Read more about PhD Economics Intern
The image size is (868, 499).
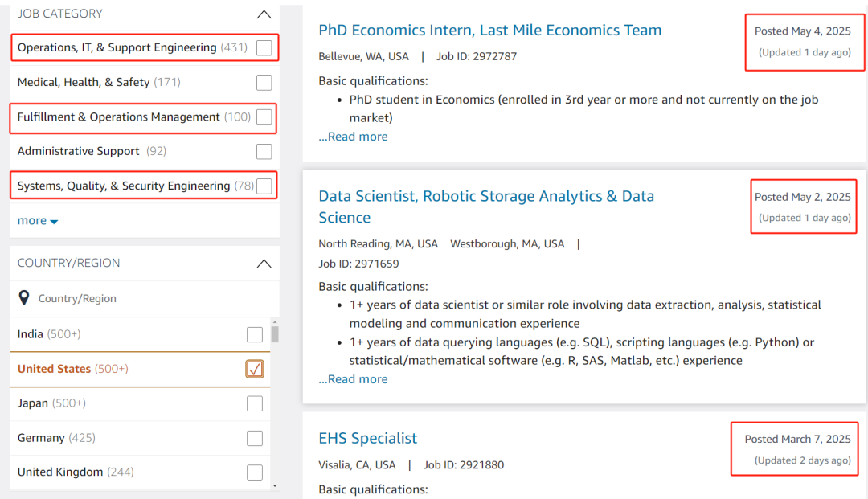pos(353,137)
